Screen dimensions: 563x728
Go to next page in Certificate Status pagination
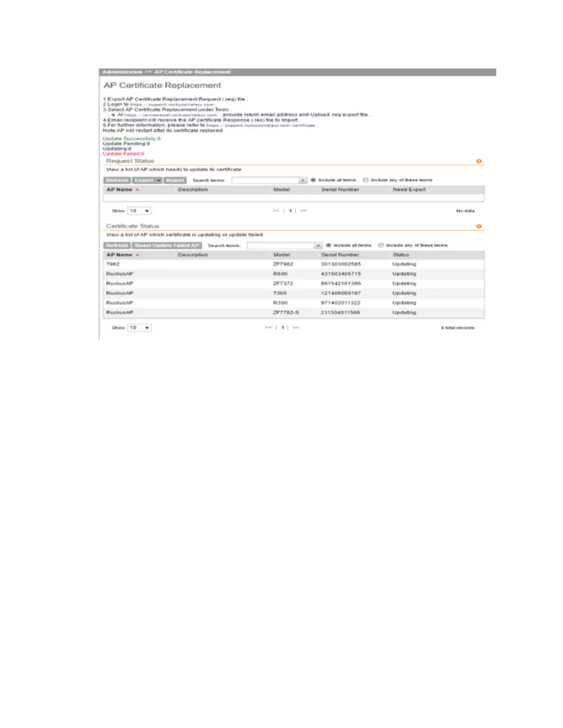(296, 328)
